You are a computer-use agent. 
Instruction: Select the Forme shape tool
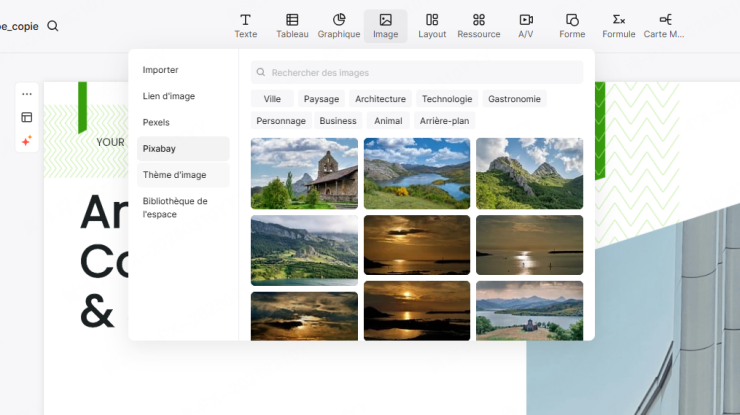tap(572, 25)
